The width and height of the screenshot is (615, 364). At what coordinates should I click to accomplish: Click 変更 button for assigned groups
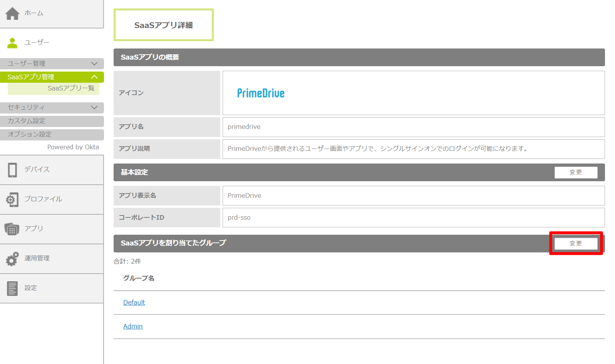[576, 244]
